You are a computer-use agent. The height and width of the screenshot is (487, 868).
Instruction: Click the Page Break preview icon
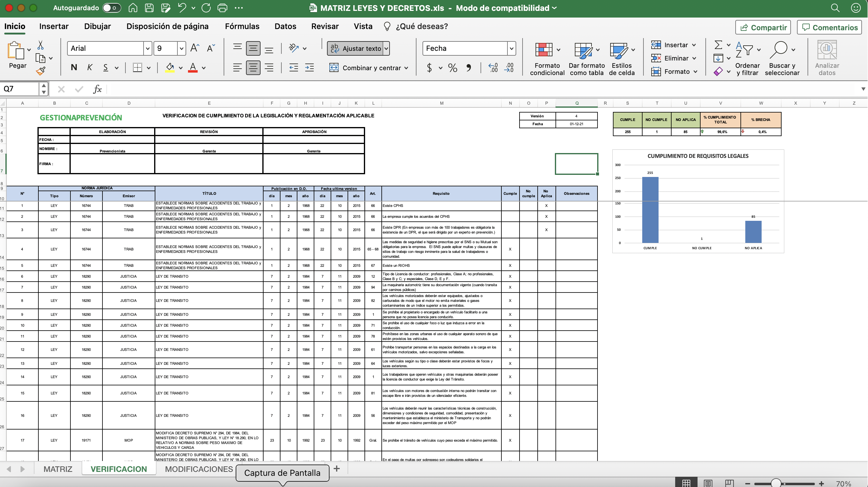point(729,483)
